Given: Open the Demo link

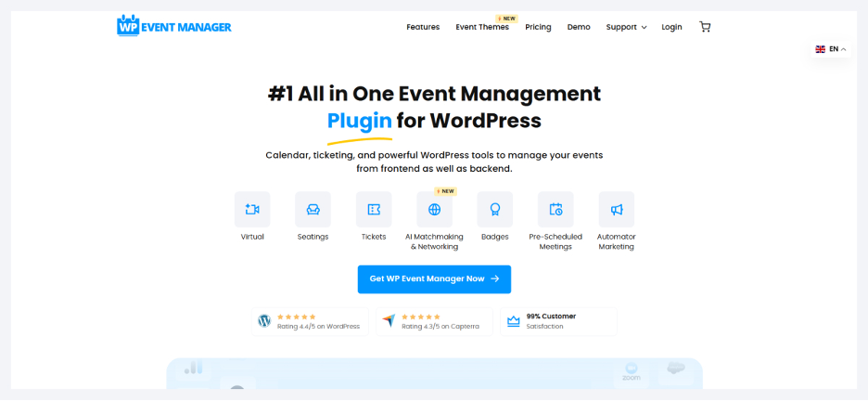Looking at the screenshot, I should (x=579, y=27).
